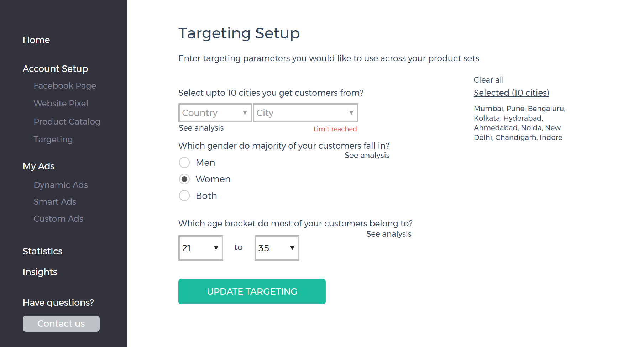
Task: Open the maximum age dropdown showing 35
Action: pyautogui.click(x=277, y=248)
